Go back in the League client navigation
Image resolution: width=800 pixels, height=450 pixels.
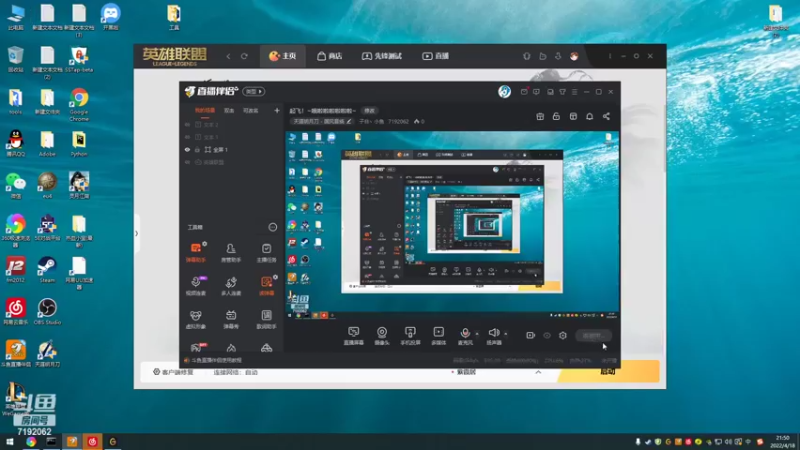[x=228, y=56]
